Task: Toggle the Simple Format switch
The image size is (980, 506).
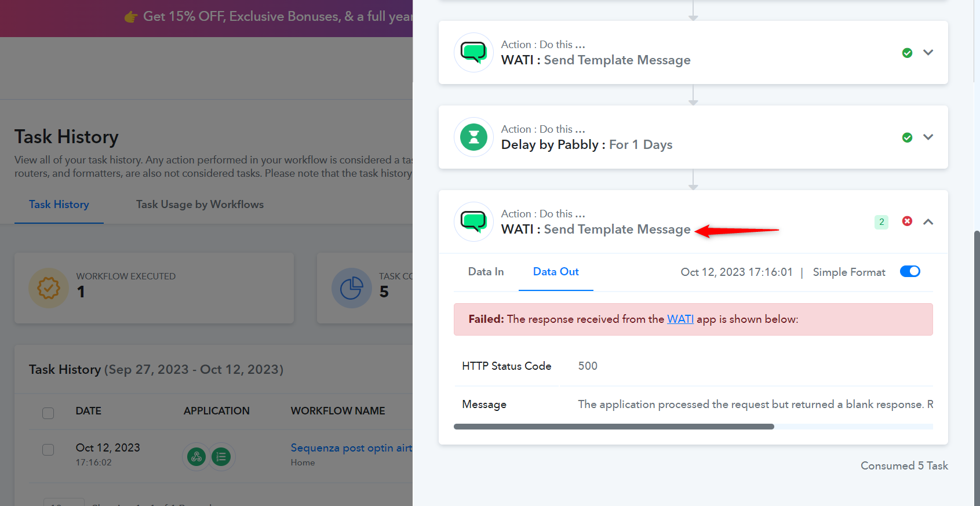Action: 910,271
